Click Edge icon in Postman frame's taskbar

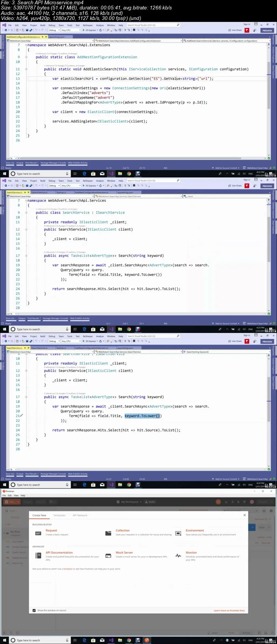coord(84,640)
